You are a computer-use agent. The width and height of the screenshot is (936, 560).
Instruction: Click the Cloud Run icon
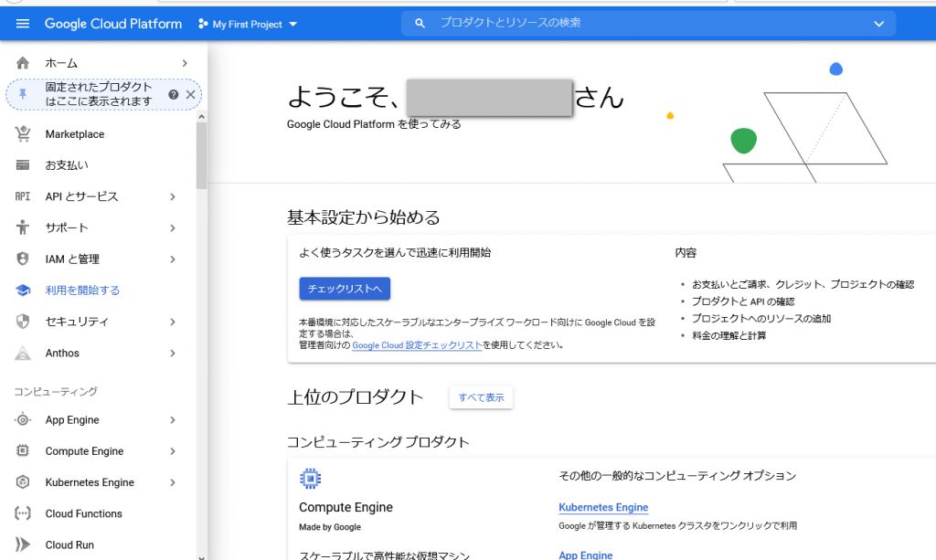coord(23,544)
